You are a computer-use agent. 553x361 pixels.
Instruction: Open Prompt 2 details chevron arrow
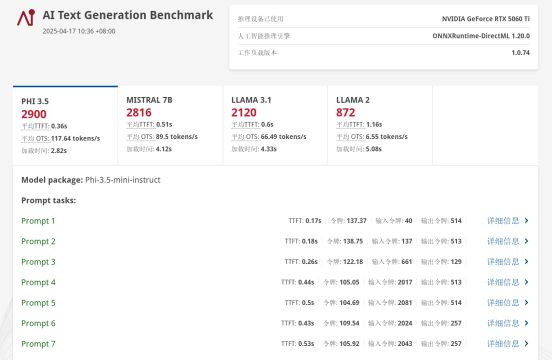coord(527,241)
